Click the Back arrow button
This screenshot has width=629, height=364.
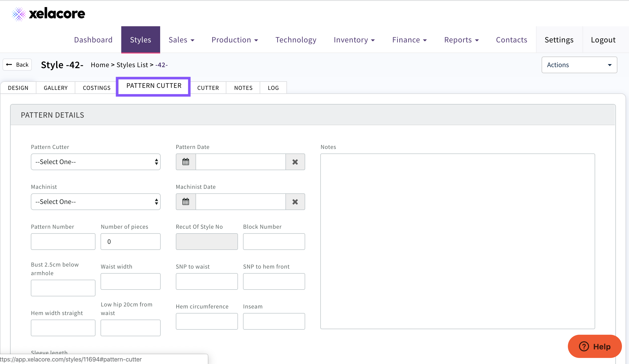click(x=17, y=65)
